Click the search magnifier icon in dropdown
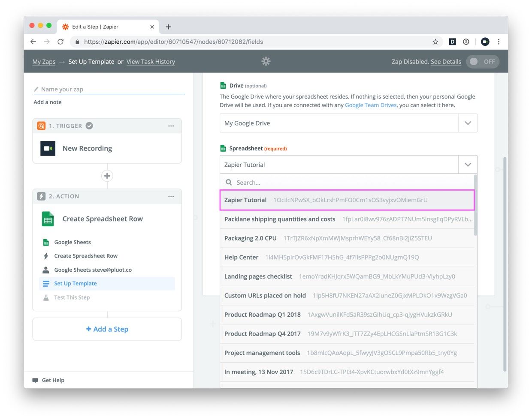Viewport: 532px width, 420px height. click(x=229, y=182)
